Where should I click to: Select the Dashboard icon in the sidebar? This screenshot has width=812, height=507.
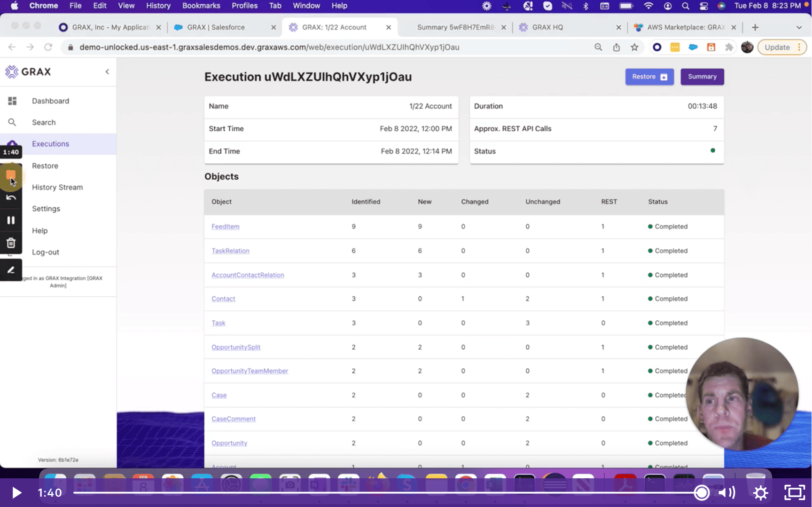click(13, 101)
